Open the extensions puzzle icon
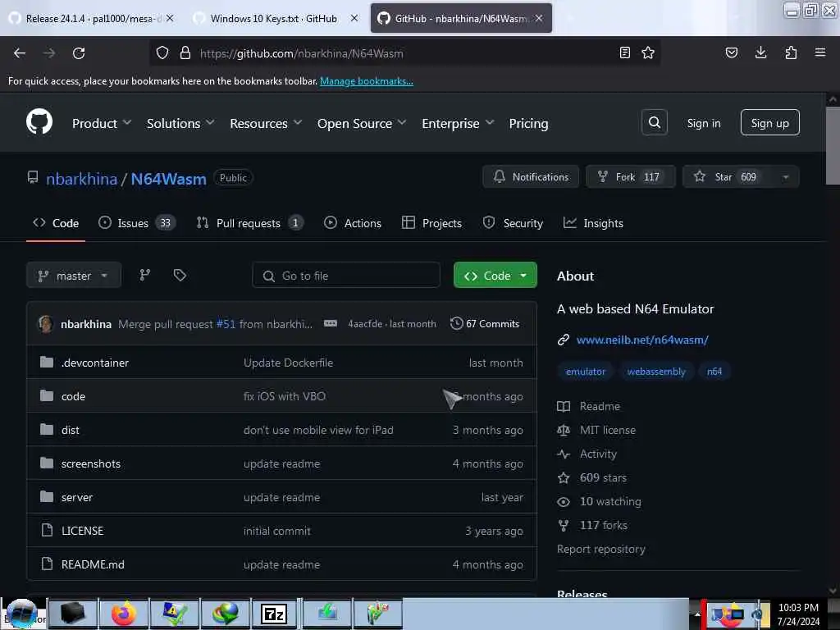This screenshot has width=840, height=630. pyautogui.click(x=791, y=52)
